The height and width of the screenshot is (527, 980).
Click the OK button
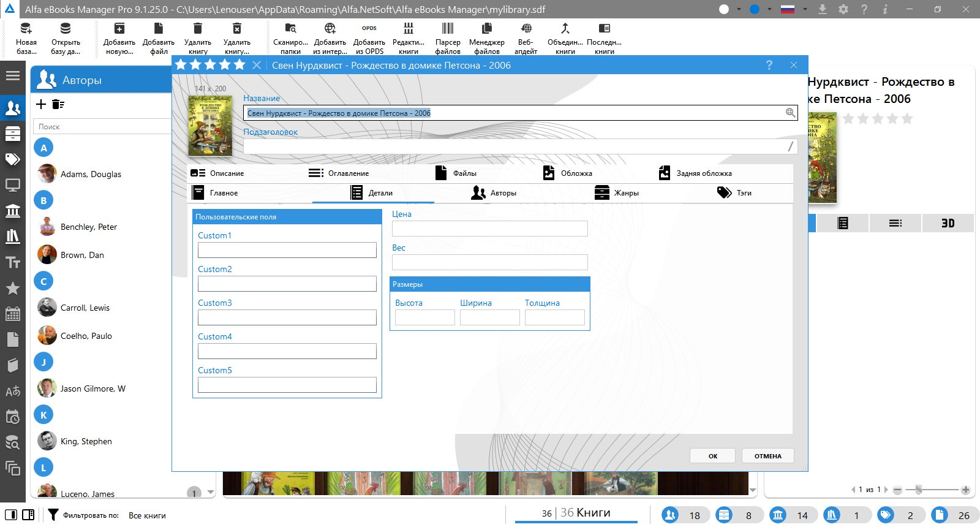[x=713, y=456]
